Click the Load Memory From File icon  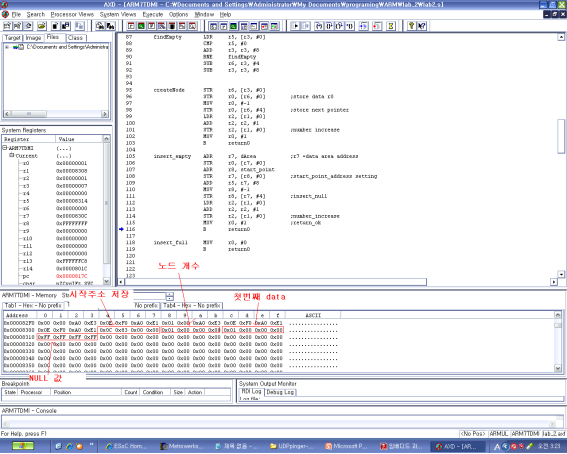[55, 26]
